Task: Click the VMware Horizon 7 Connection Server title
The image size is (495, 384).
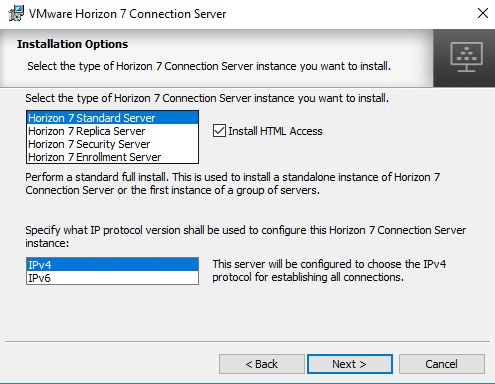Action: point(128,14)
